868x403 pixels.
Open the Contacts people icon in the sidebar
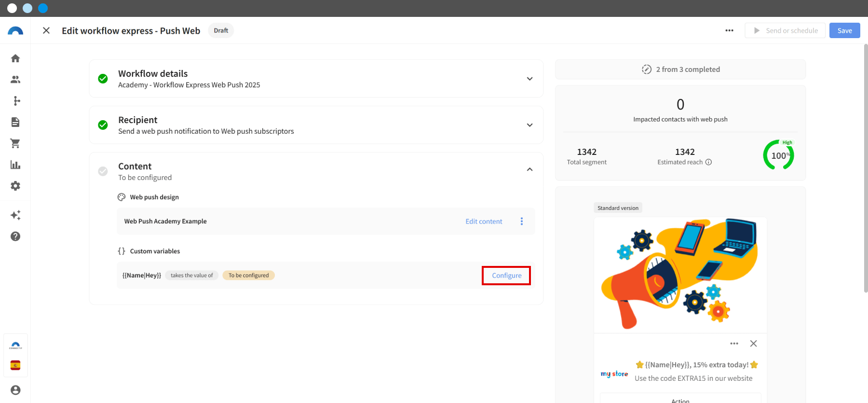(x=15, y=80)
